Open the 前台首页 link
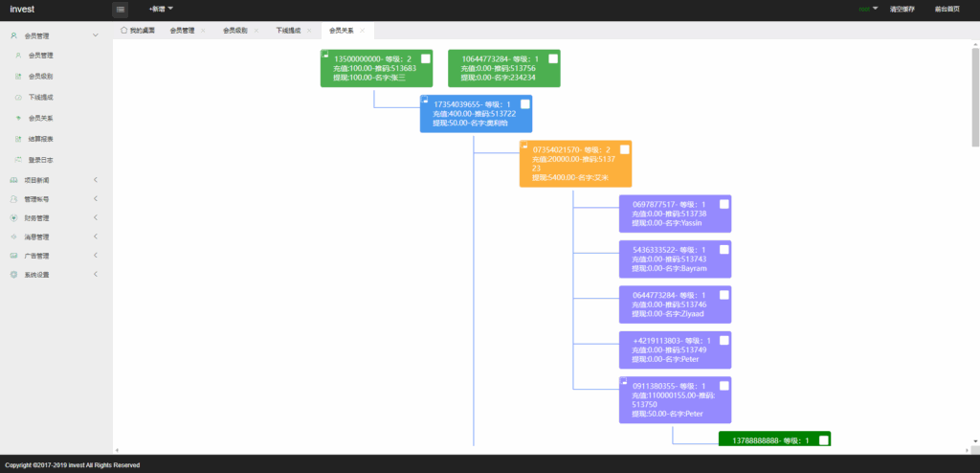This screenshot has width=980, height=473. (947, 9)
